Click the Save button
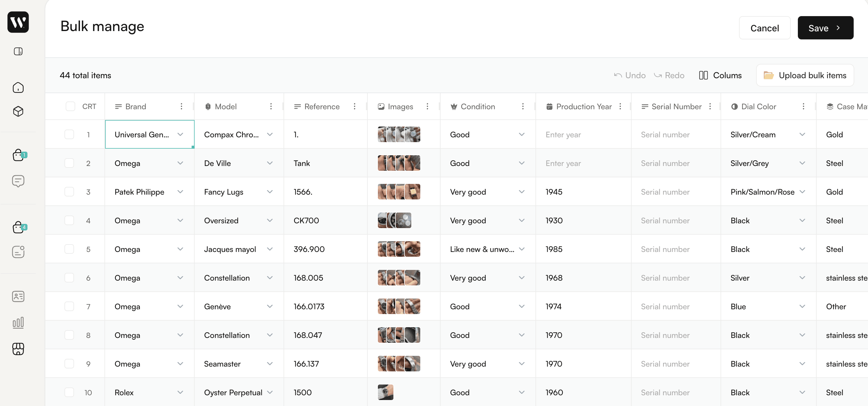Screen dimensions: 868x406 point(825,28)
